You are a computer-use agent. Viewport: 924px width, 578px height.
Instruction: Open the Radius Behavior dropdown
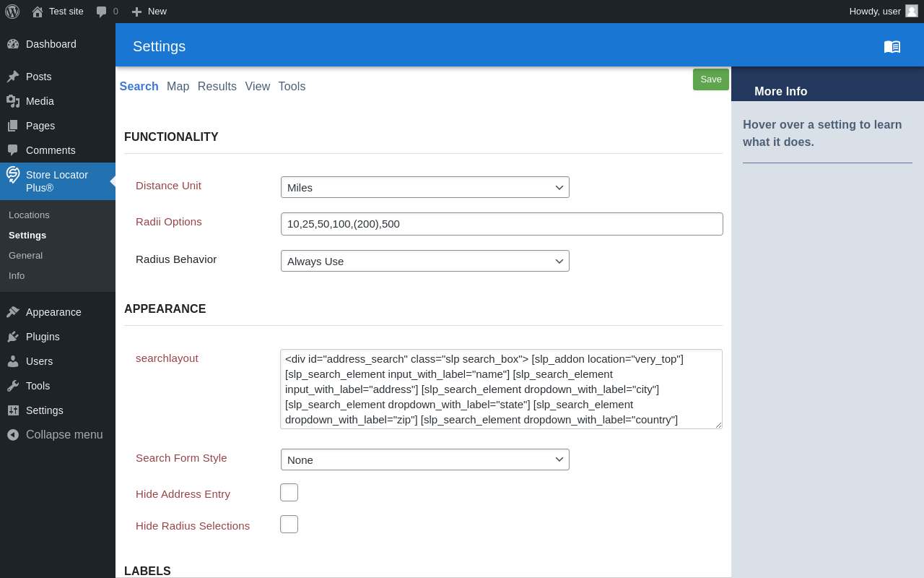[425, 261]
